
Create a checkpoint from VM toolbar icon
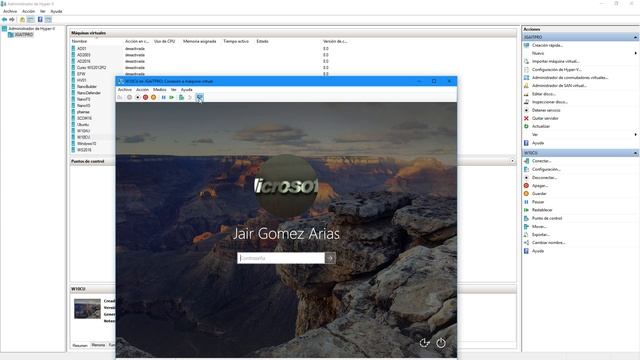pos(182,97)
